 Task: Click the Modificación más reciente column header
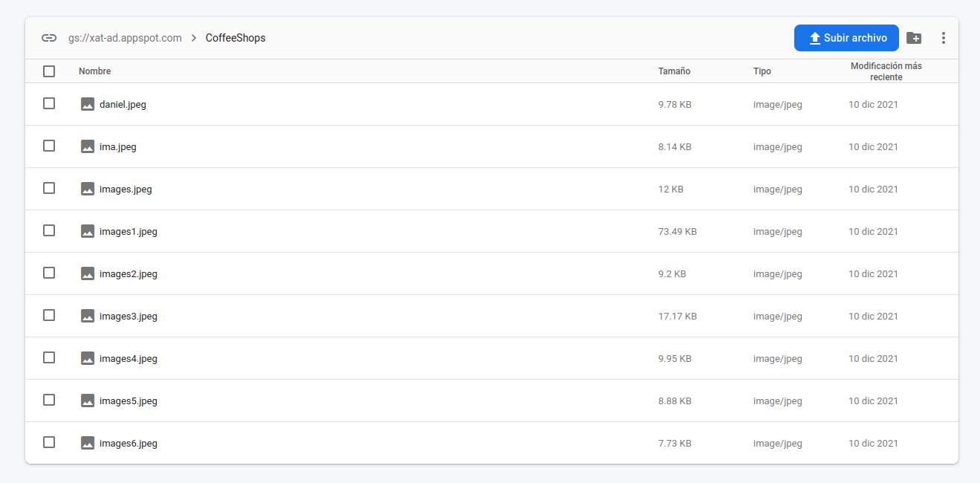(886, 71)
